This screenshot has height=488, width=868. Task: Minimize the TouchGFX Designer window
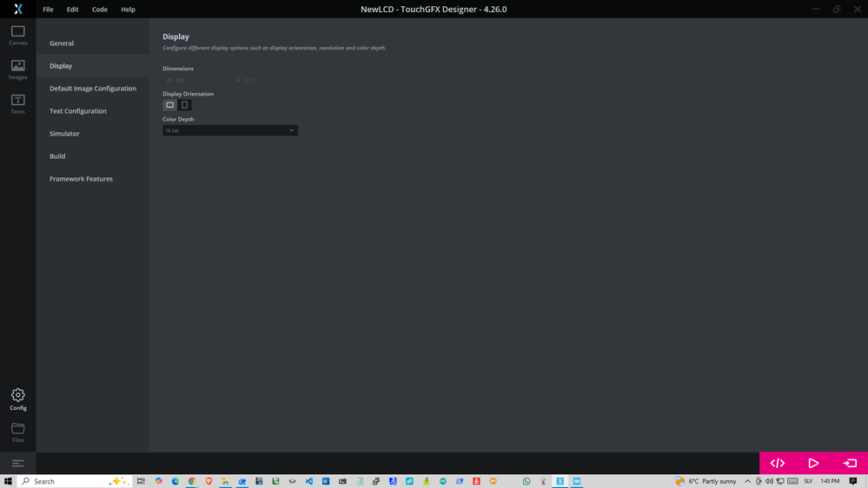click(x=816, y=9)
